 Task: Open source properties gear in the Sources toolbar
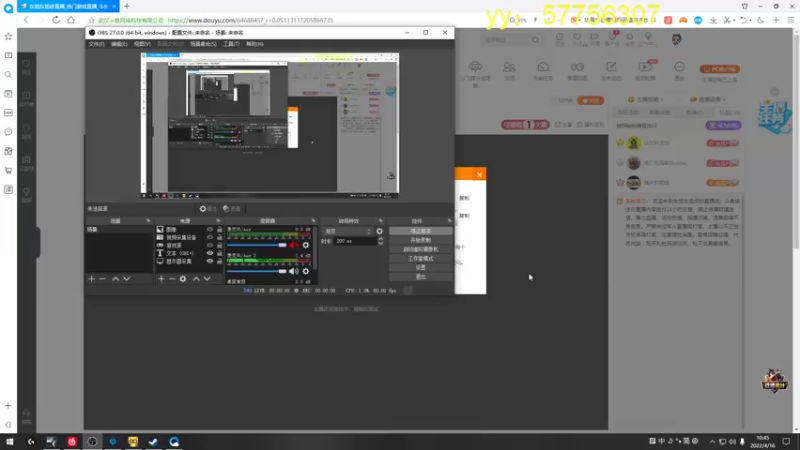click(x=183, y=279)
